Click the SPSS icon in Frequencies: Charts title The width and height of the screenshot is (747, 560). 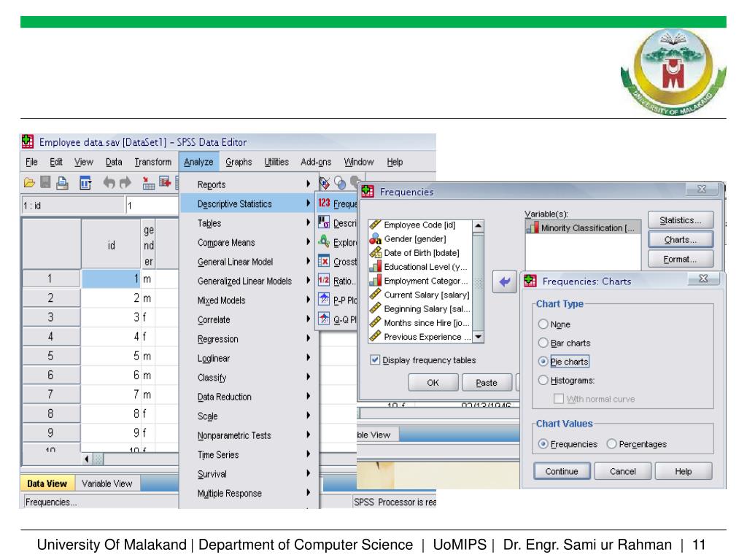[x=530, y=281]
